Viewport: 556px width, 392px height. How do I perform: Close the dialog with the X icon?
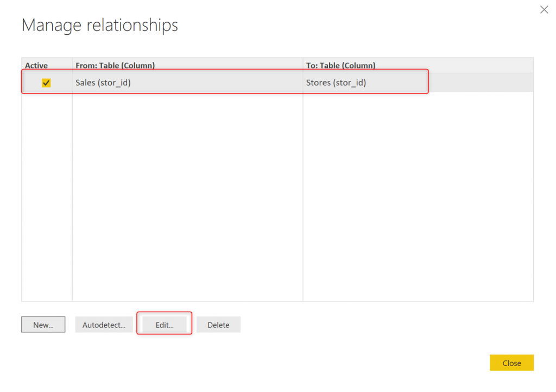pyautogui.click(x=544, y=10)
